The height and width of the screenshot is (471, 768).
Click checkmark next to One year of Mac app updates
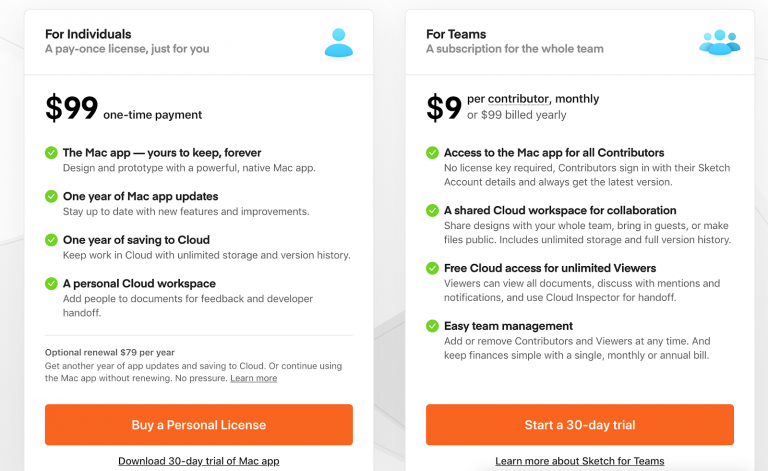click(x=51, y=196)
